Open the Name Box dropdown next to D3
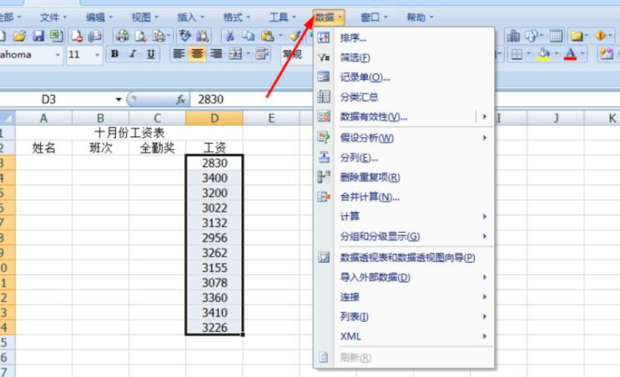 click(118, 99)
